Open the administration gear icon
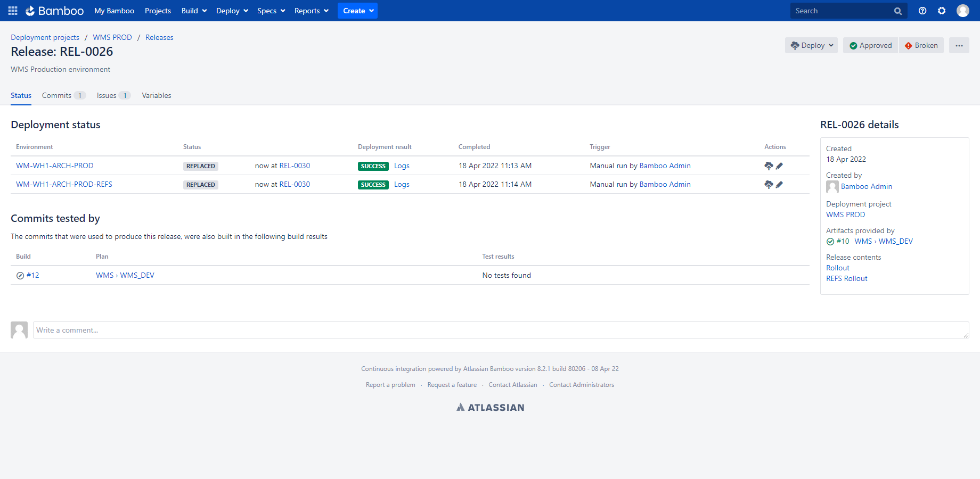This screenshot has height=479, width=980. [x=942, y=11]
